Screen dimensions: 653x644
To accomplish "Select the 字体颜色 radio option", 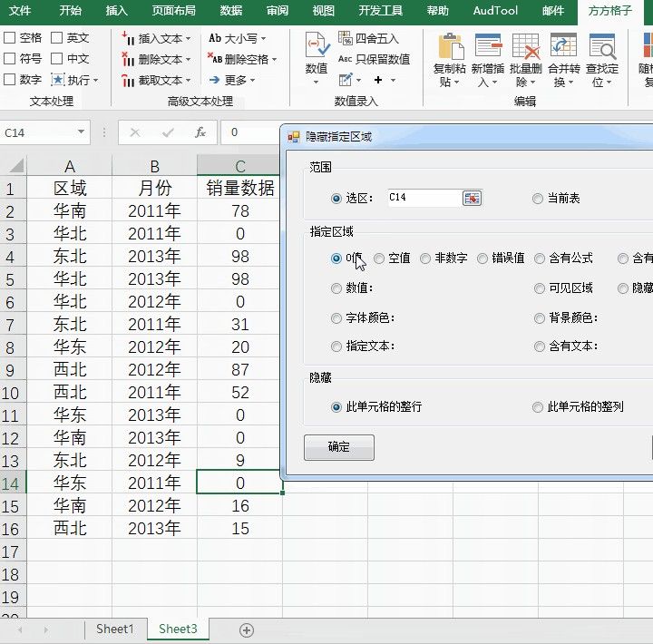I will tap(336, 318).
